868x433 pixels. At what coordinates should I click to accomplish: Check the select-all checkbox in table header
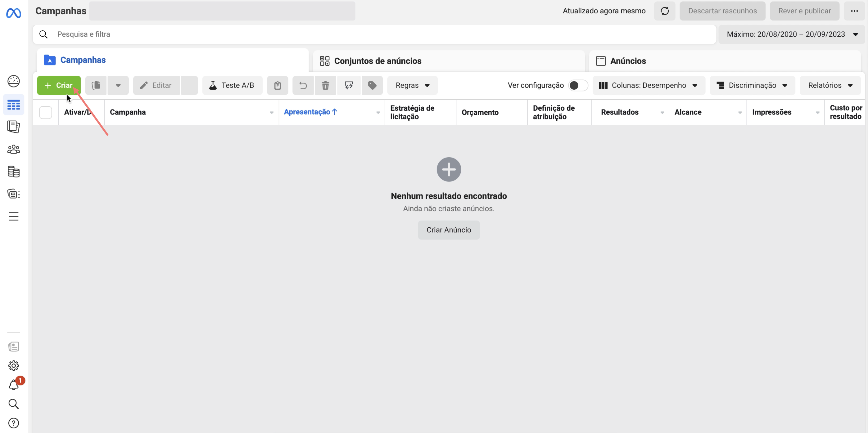[x=46, y=113]
